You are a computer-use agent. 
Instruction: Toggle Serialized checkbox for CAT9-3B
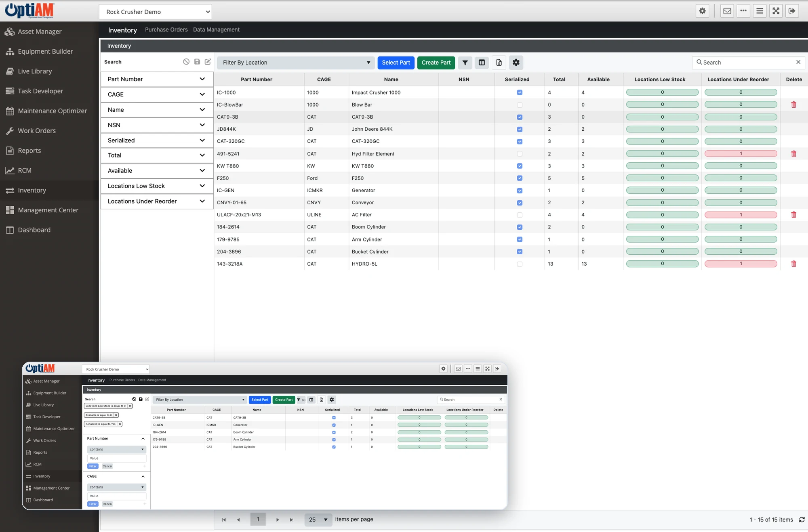[520, 117]
